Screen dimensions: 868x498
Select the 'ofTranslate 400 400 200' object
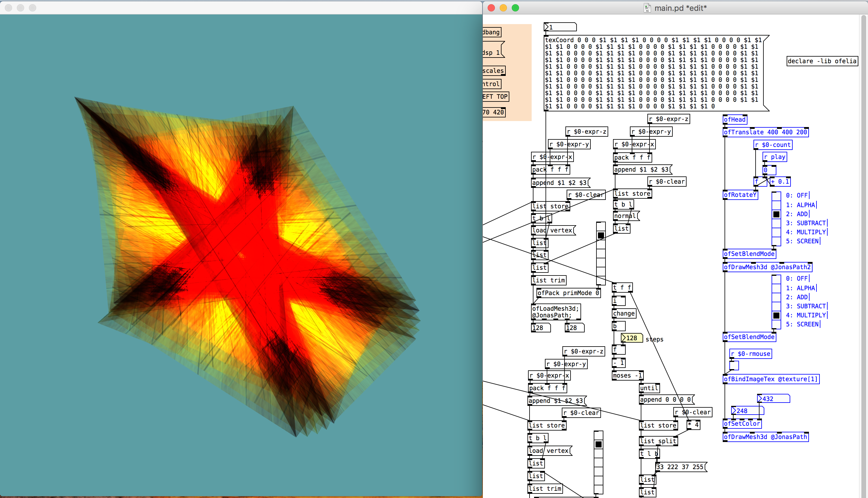click(766, 132)
